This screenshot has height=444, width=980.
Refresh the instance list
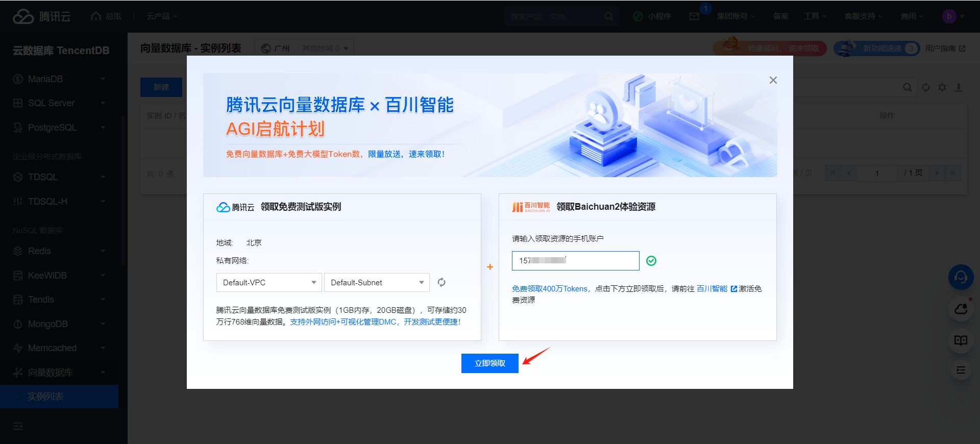pos(926,87)
